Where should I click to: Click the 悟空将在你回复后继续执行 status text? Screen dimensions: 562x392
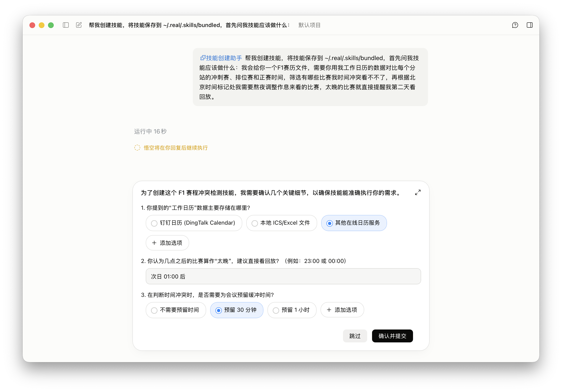click(x=175, y=148)
